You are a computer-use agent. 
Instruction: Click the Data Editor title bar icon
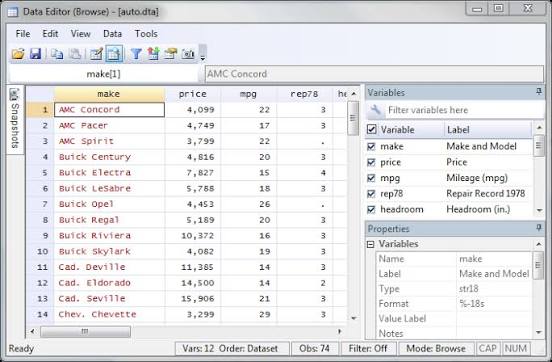click(13, 12)
